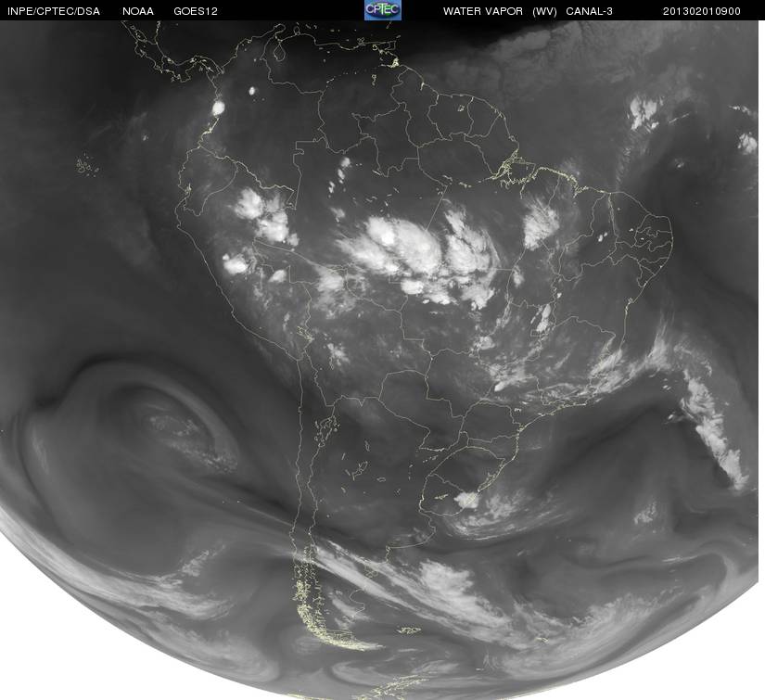Click the CANAL-3 channel label
765x700 pixels.
click(x=590, y=11)
